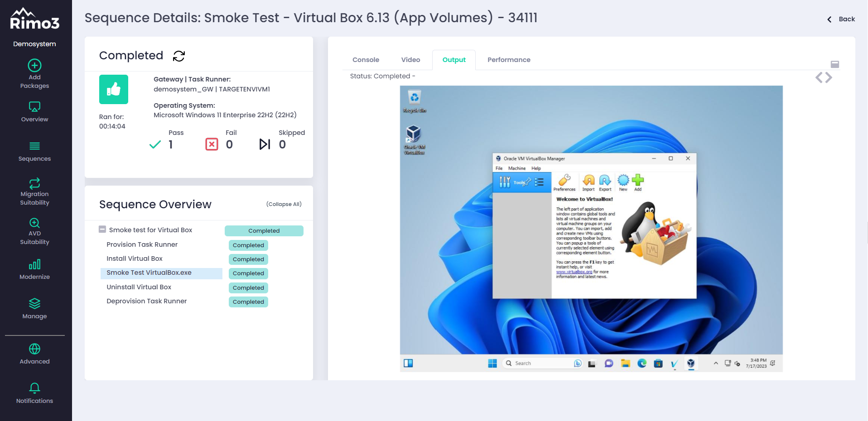868x421 pixels.
Task: Click Completed badge for Provision Task Runner
Action: pos(248,245)
